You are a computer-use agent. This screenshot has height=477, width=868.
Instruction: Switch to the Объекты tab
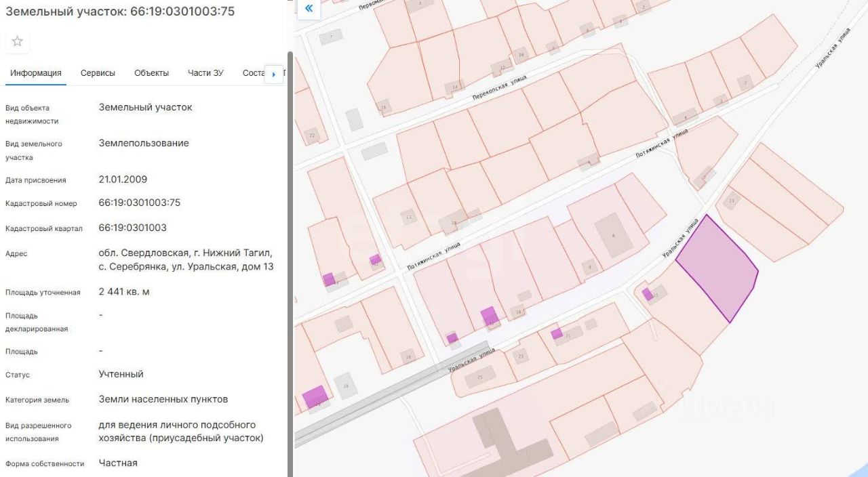(x=151, y=73)
